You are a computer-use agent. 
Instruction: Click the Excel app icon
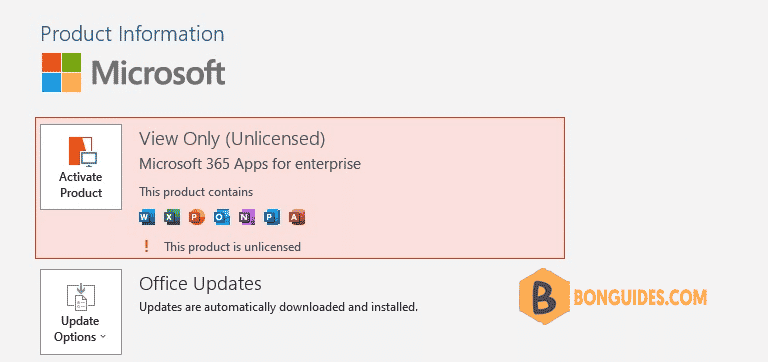tap(172, 217)
